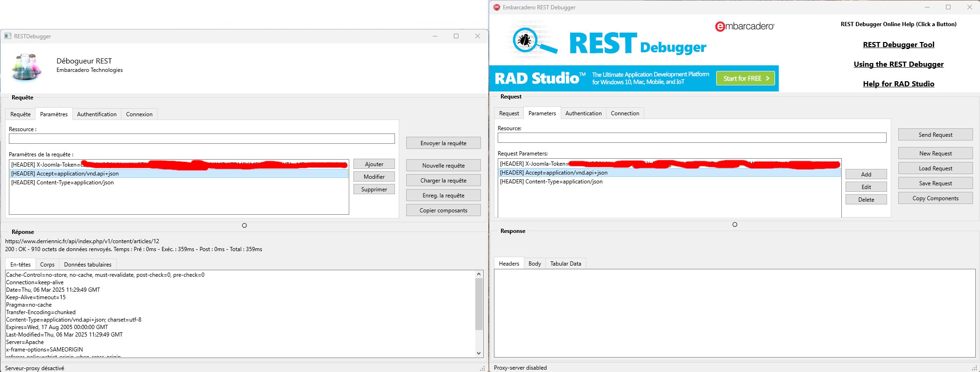Select Content-Type=application/json row in French window
Screen dimensions: 980x372
tap(179, 182)
